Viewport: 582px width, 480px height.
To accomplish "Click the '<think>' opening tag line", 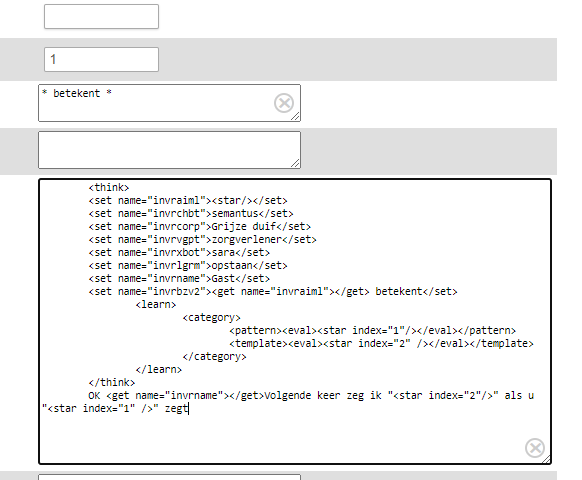I will pyautogui.click(x=109, y=187).
